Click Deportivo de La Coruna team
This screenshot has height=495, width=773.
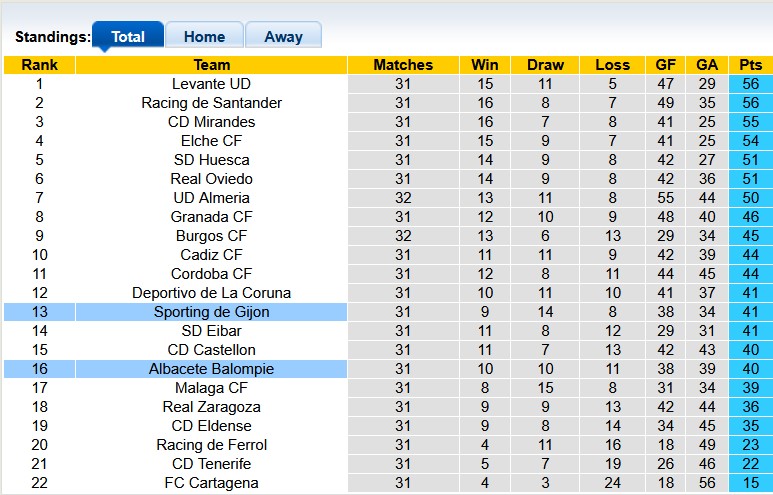point(211,293)
